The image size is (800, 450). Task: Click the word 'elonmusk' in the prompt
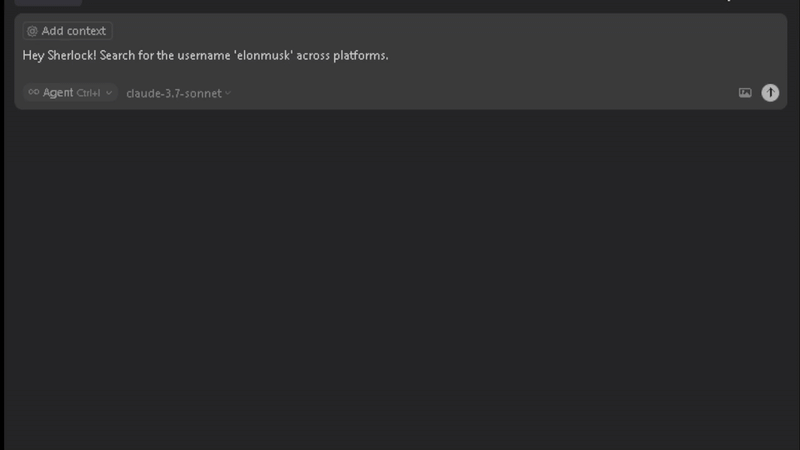tap(263, 56)
